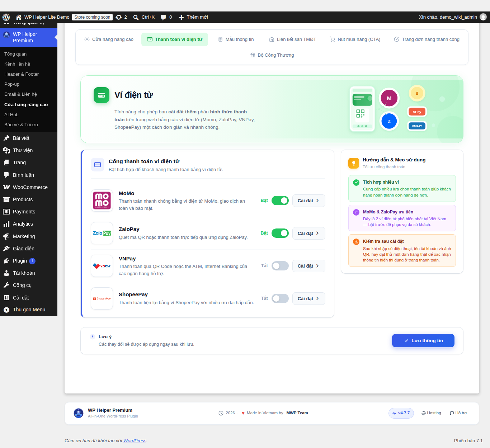Click the Store coming soon badge
Viewport: 490px width, 448px height.
pos(93,17)
